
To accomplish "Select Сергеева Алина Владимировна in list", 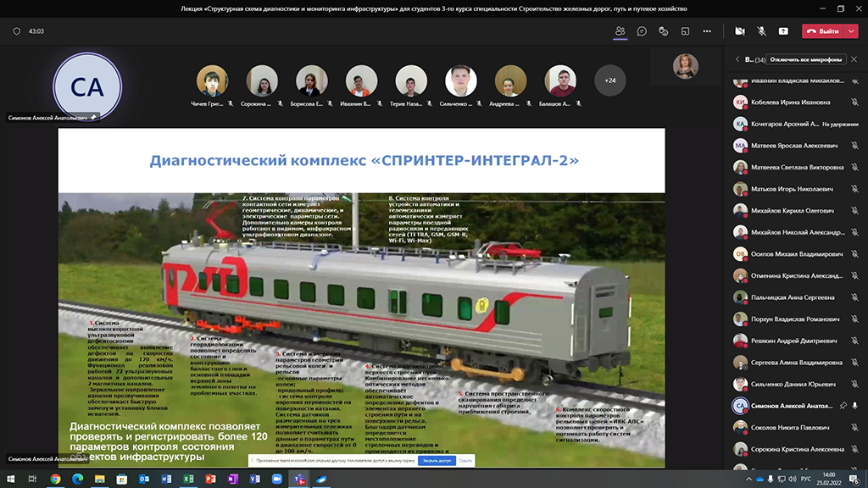I will pos(795,363).
